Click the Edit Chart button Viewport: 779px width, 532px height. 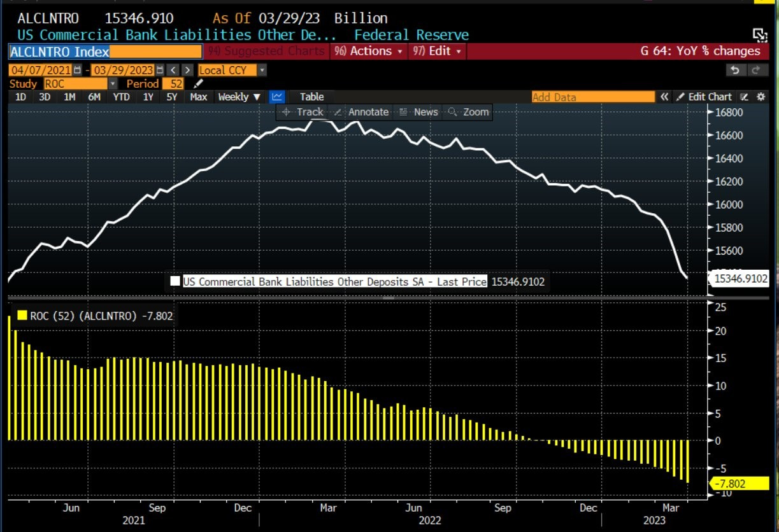click(704, 97)
